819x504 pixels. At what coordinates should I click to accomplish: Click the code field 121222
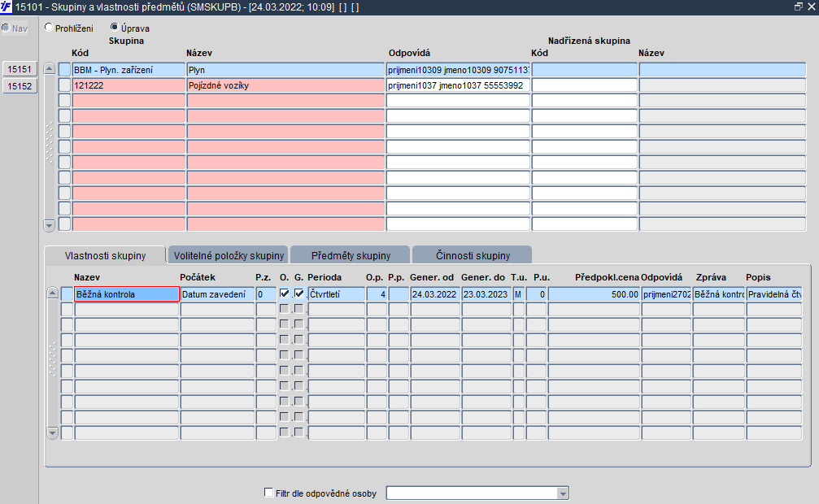(x=129, y=85)
